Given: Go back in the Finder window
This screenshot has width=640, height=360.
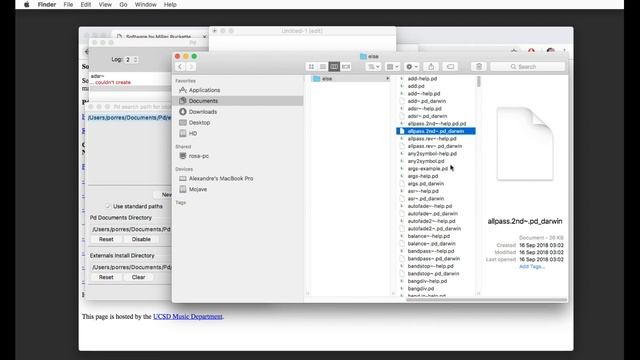Looking at the screenshot, I should coord(180,67).
